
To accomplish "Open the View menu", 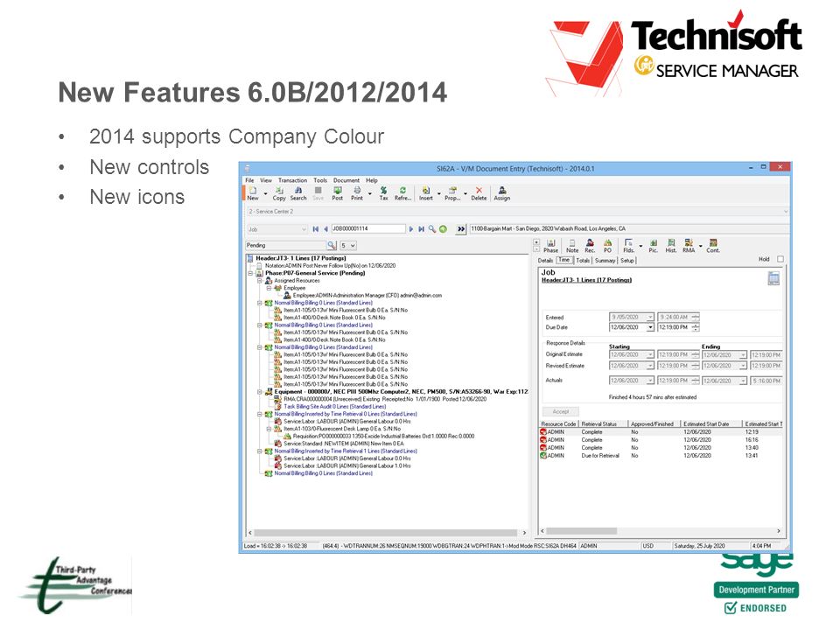I will click(x=266, y=180).
